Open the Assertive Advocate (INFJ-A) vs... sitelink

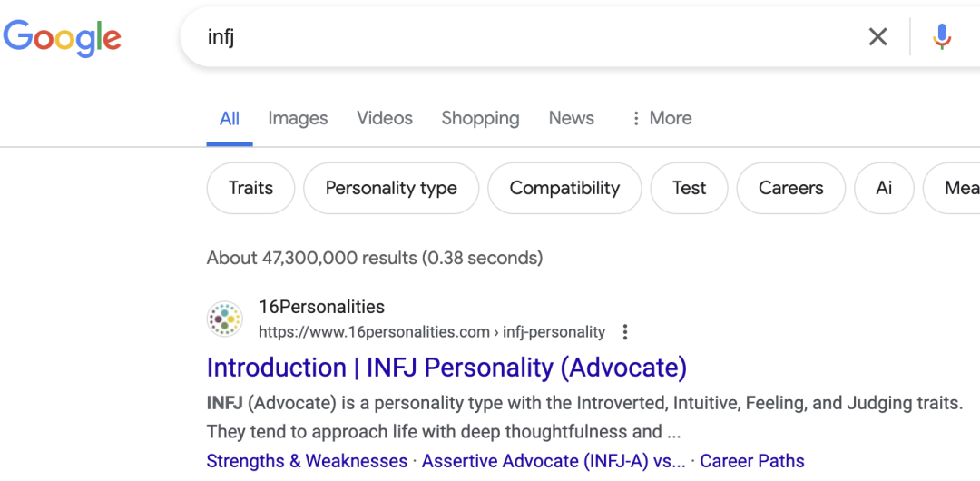pyautogui.click(x=554, y=462)
